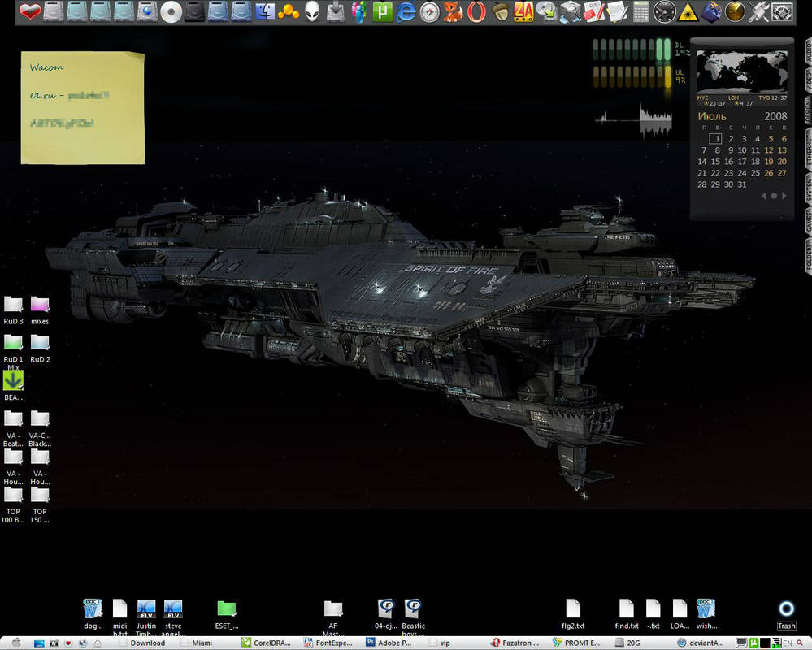The height and width of the screenshot is (650, 812).
Task: Open the 04-dj... QuickTime file
Action: point(386,614)
